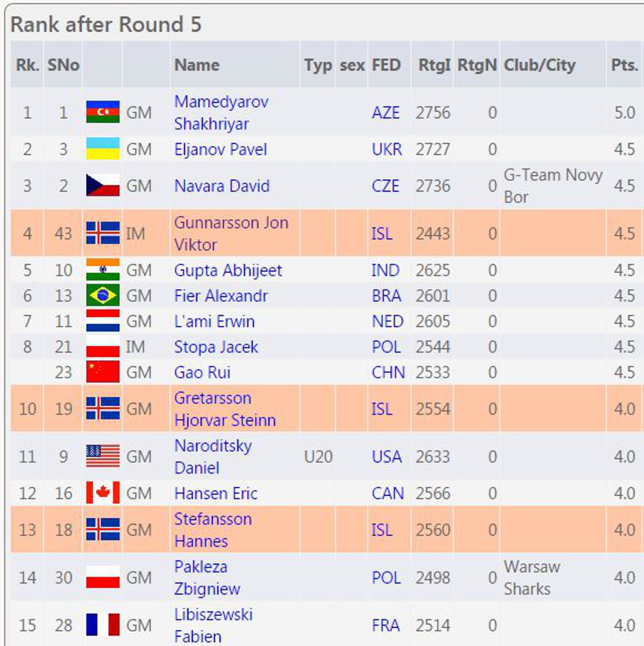
Task: Open the L'ami Erwin player link
Action: coord(214,321)
